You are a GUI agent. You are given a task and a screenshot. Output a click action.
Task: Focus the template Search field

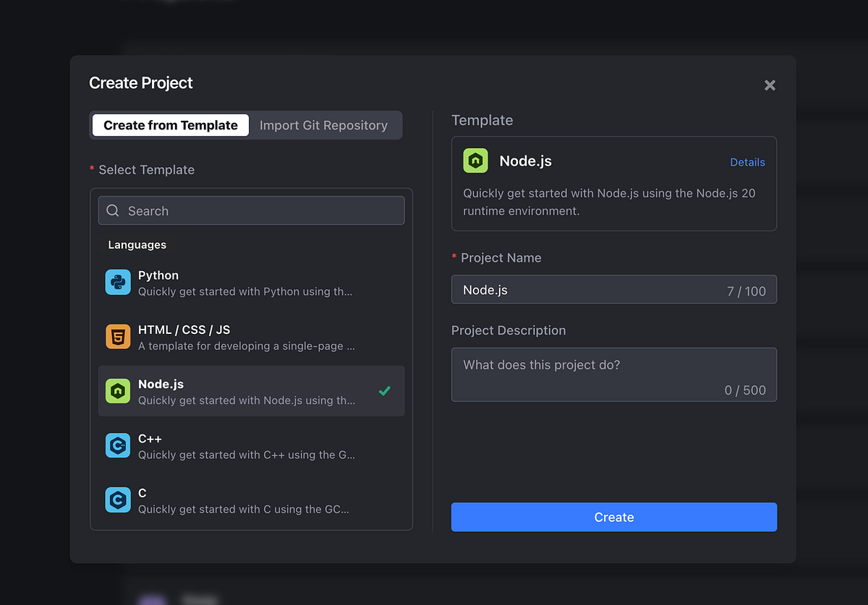pyautogui.click(x=251, y=210)
